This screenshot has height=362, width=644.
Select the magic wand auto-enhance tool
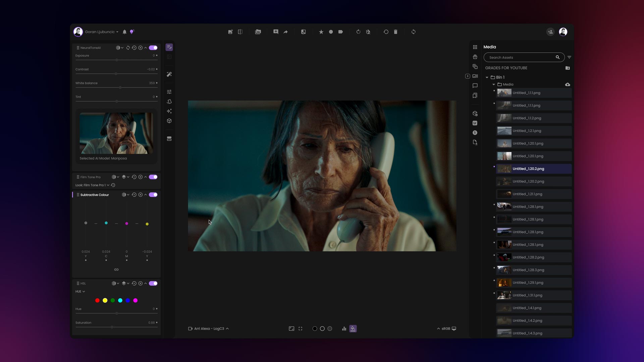[169, 74]
